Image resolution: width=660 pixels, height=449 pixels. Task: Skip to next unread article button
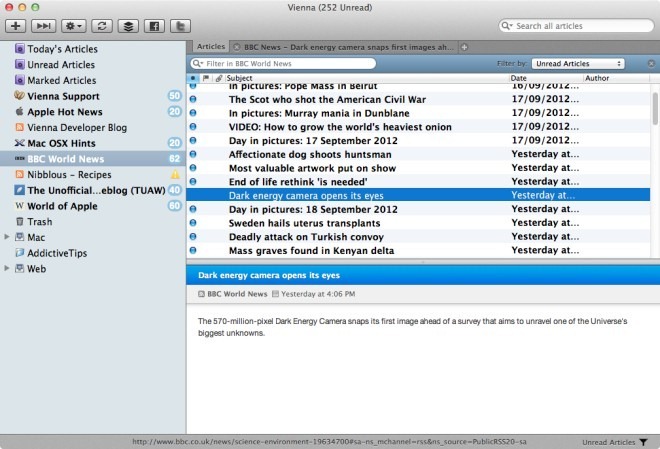coord(43,26)
